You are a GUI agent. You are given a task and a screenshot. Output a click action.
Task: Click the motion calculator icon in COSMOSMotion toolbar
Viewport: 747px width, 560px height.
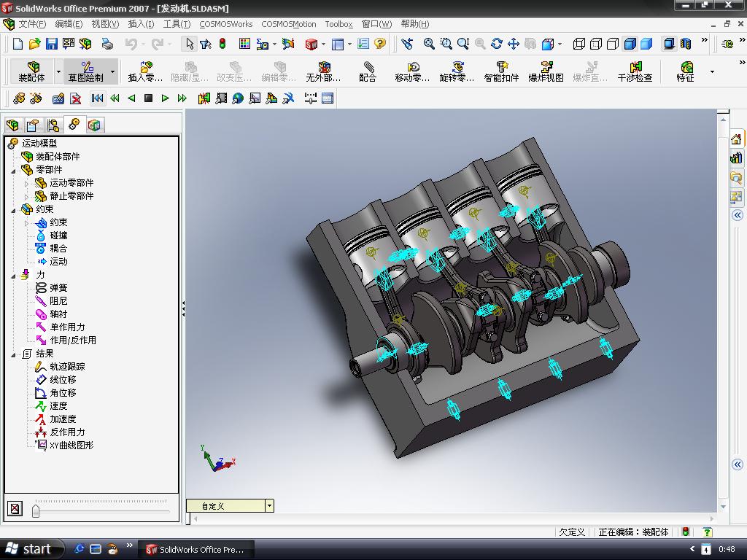pos(58,98)
